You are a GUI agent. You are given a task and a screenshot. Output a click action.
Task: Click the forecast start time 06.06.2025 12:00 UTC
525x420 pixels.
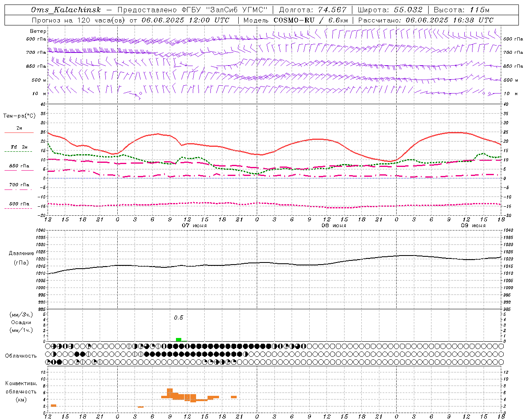pyautogui.click(x=185, y=20)
